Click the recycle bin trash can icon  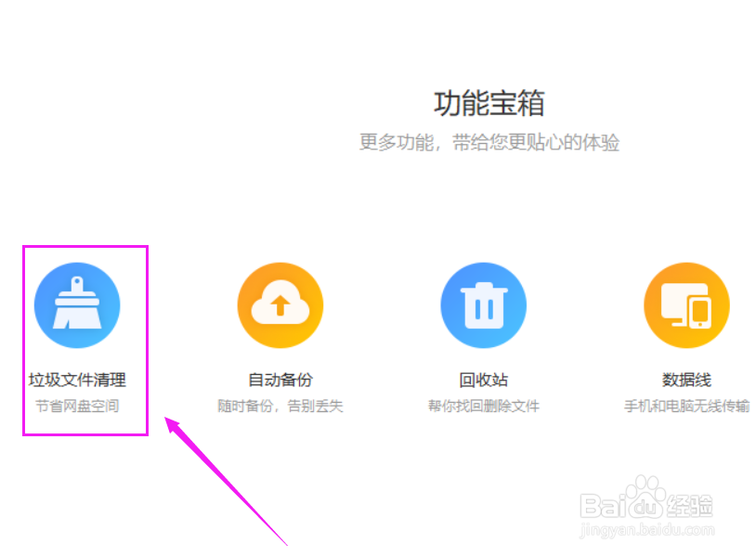point(483,303)
